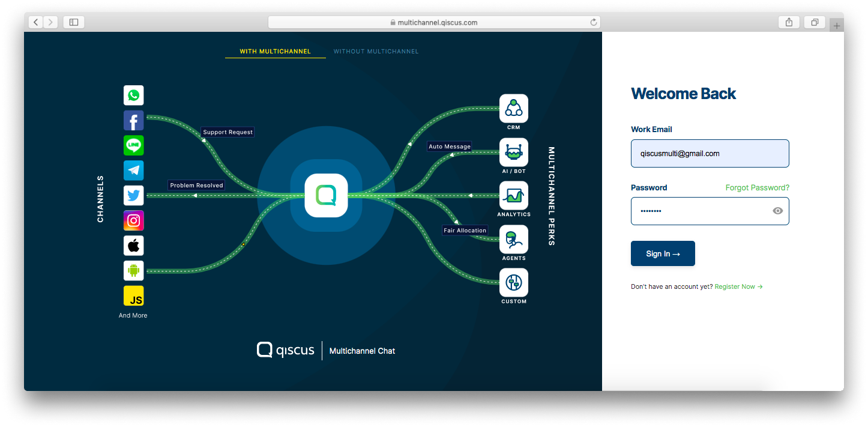Toggle password visibility with the eye icon
This screenshot has height=427, width=868.
coord(777,211)
